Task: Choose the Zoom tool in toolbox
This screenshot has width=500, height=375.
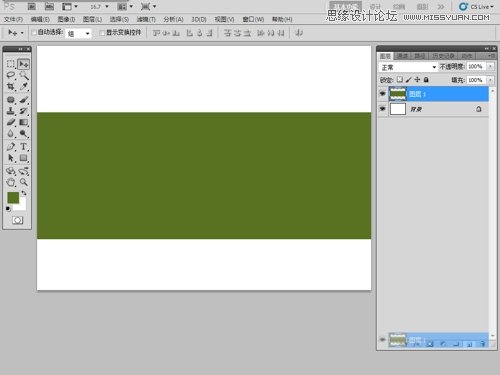Action: 23,182
